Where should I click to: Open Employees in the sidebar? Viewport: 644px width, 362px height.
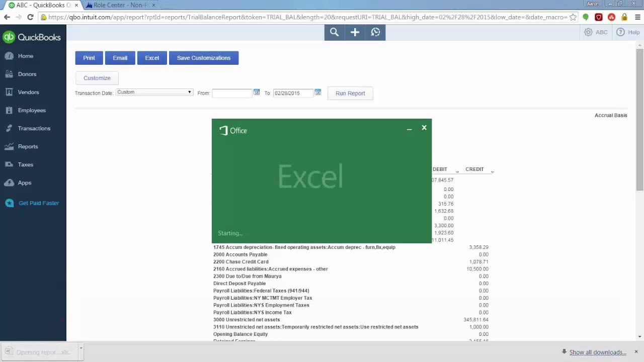[x=32, y=110]
